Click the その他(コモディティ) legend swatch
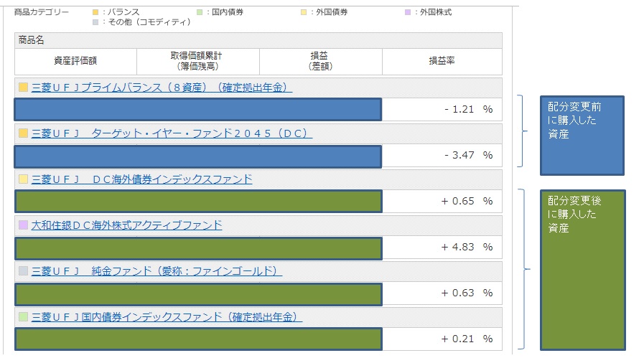The height and width of the screenshot is (358, 644). coord(95,22)
